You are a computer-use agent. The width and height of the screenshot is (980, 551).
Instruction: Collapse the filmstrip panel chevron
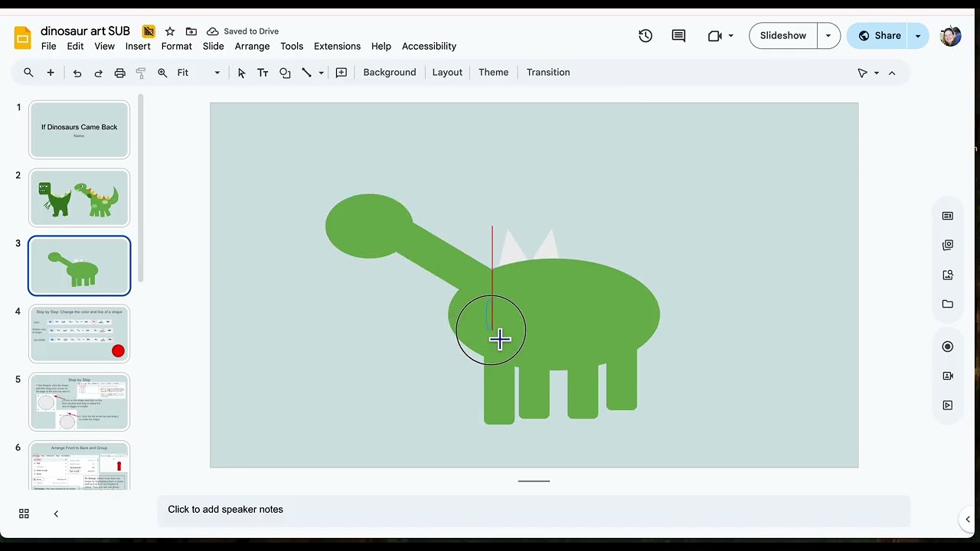(56, 514)
